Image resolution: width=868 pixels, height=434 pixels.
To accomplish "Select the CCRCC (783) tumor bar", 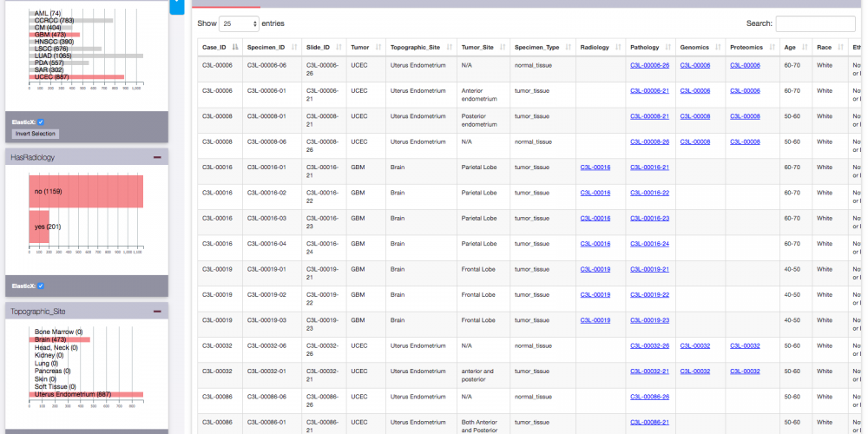I will pos(71,21).
